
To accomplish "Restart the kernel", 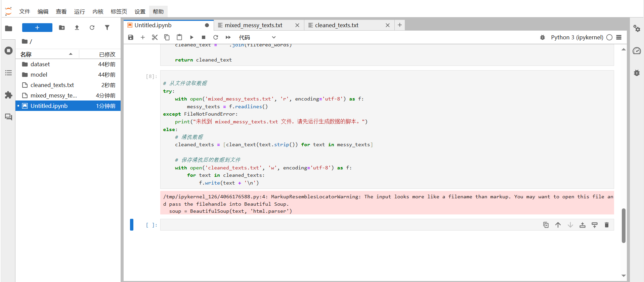I will click(x=216, y=37).
